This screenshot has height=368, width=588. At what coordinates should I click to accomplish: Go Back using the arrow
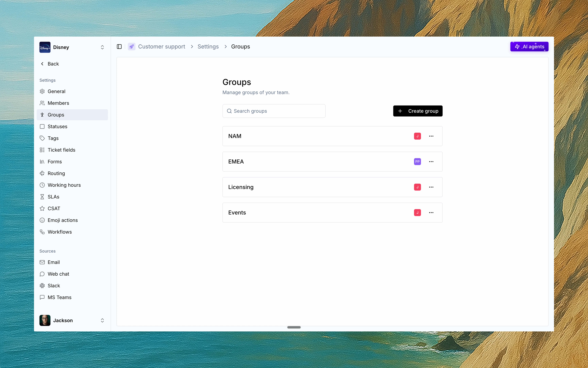tap(42, 64)
